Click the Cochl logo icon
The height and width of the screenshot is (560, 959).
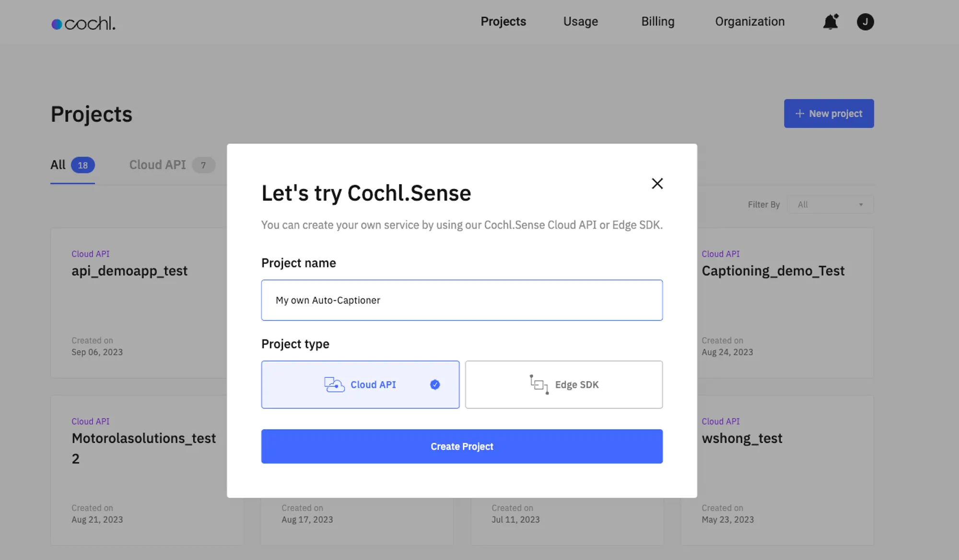click(x=57, y=24)
